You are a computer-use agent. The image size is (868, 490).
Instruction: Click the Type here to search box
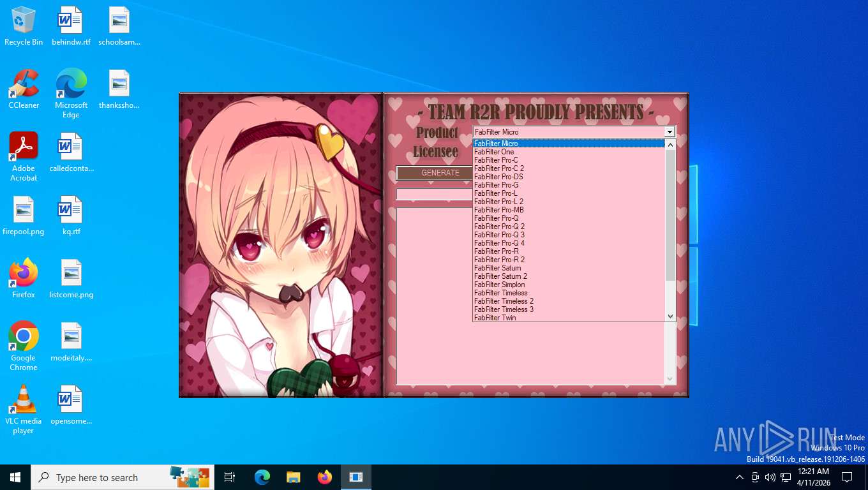click(x=122, y=477)
